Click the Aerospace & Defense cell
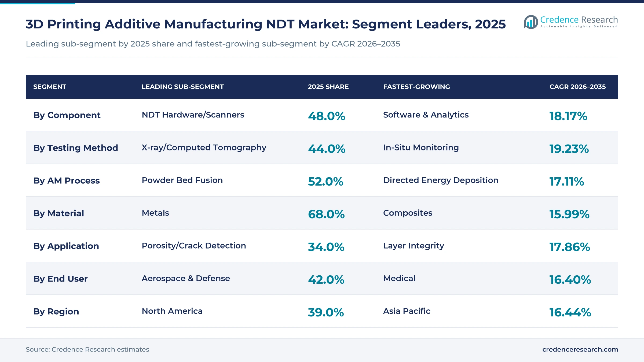This screenshot has width=644, height=362. (186, 278)
